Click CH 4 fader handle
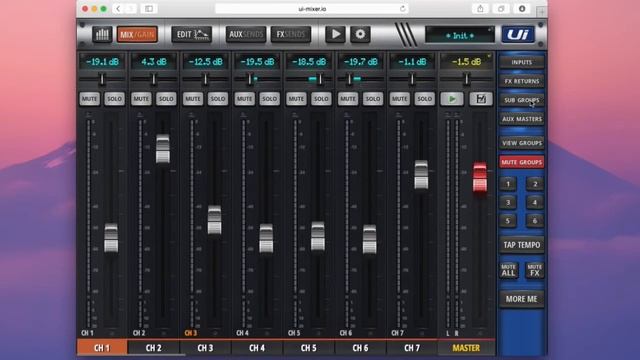 click(266, 238)
